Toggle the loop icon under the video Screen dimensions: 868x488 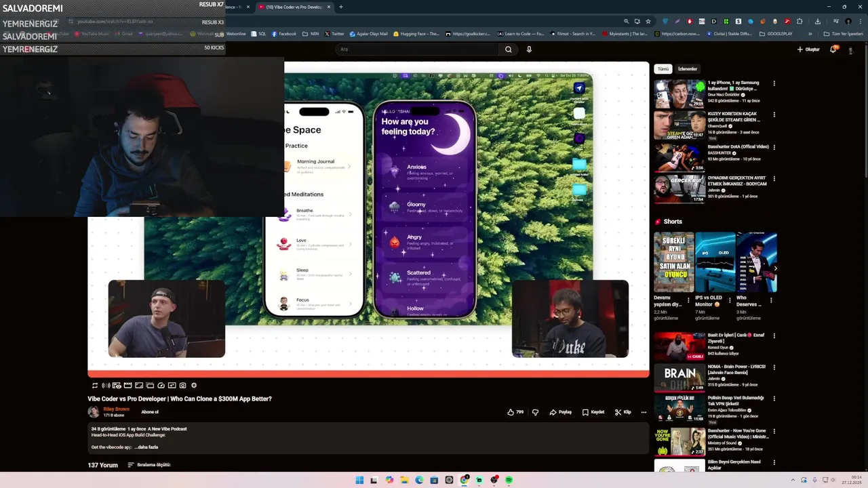[x=95, y=385]
